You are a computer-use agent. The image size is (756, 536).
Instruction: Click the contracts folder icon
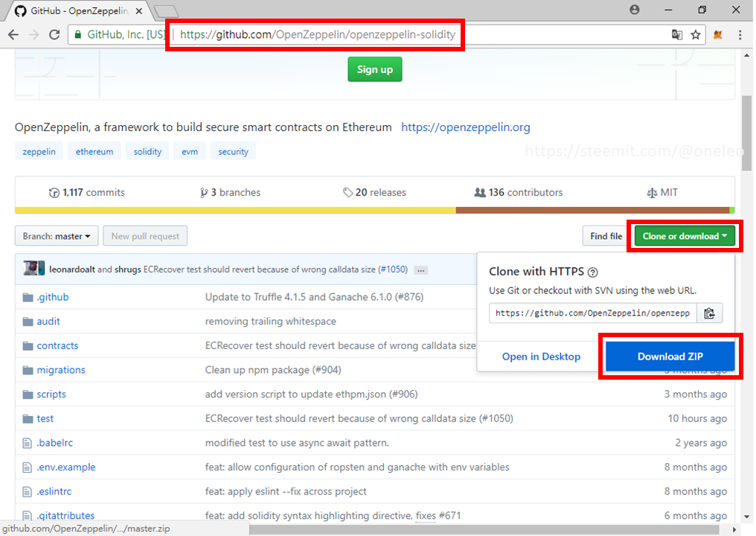tap(28, 345)
